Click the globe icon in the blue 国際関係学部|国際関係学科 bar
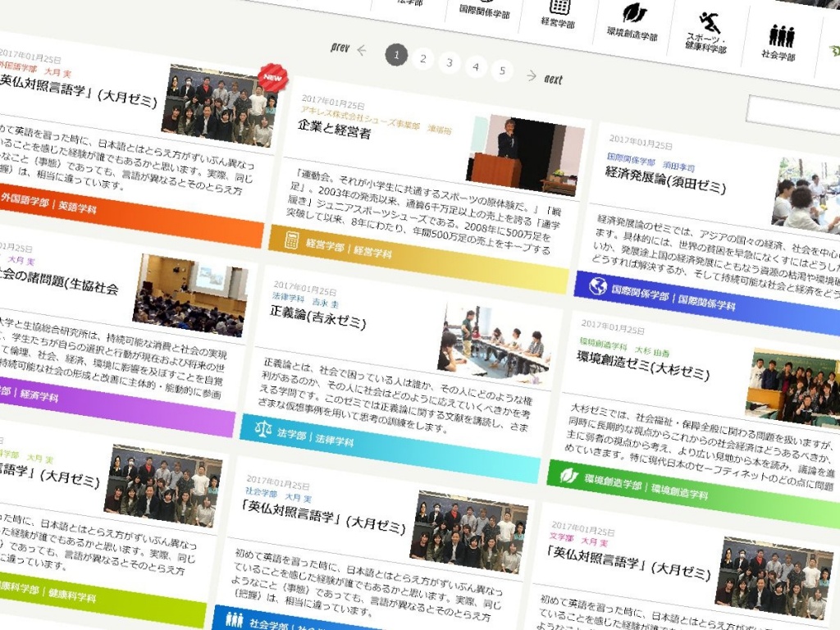 coord(598,286)
